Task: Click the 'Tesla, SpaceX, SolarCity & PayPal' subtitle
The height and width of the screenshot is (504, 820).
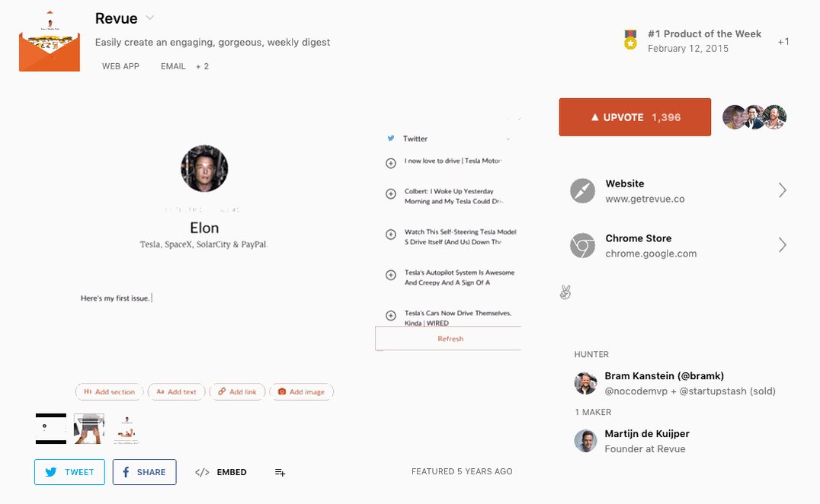Action: [203, 244]
